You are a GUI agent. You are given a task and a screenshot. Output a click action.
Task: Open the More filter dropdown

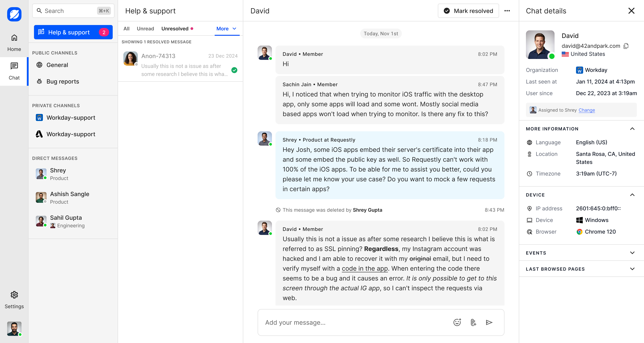coord(227,29)
